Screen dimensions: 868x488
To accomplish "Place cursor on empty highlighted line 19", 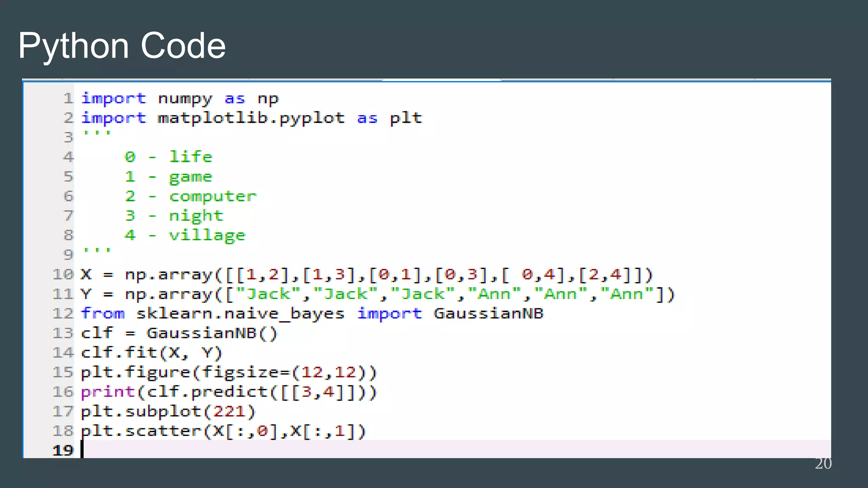I will tap(424, 449).
